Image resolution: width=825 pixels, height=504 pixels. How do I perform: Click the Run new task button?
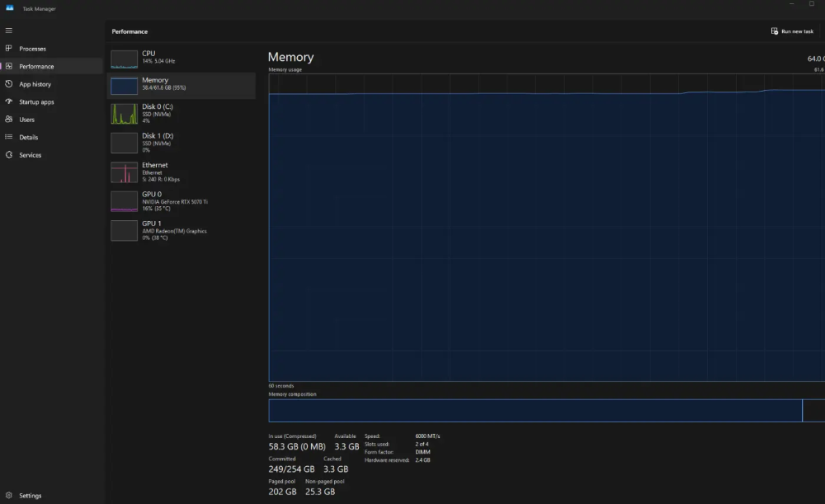click(792, 31)
